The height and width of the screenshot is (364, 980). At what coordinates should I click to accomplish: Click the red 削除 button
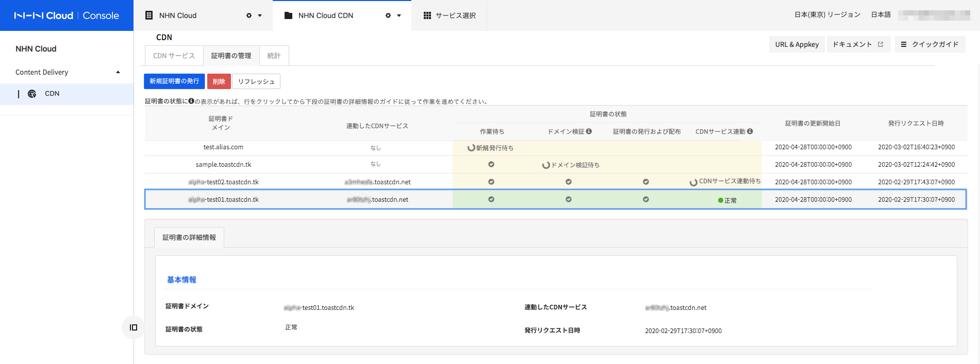click(219, 81)
